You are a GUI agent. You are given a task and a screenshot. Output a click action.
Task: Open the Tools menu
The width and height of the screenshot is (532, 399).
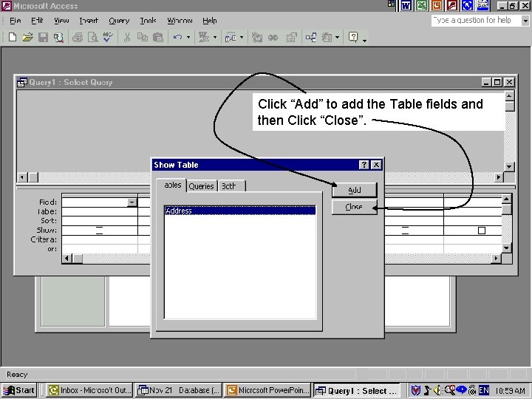[149, 21]
